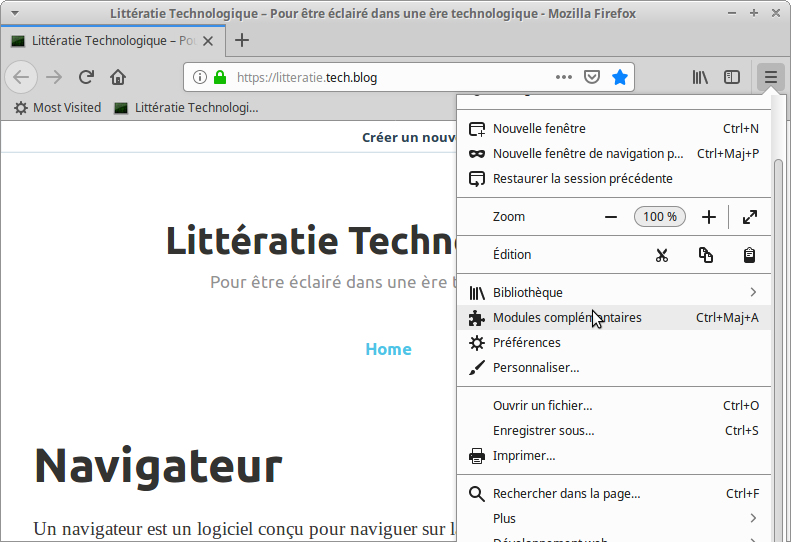Expand the Bibliothèque submenu
Image resolution: width=791 pixels, height=542 pixels.
(x=753, y=293)
